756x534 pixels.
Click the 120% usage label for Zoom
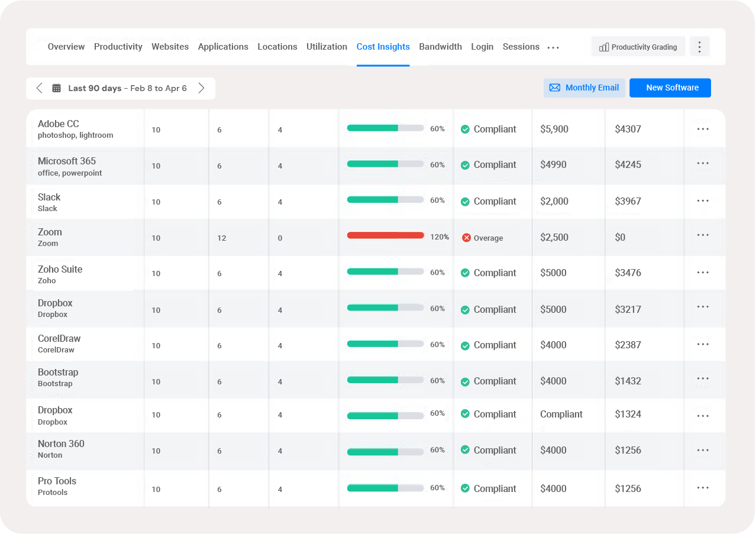pyautogui.click(x=440, y=237)
